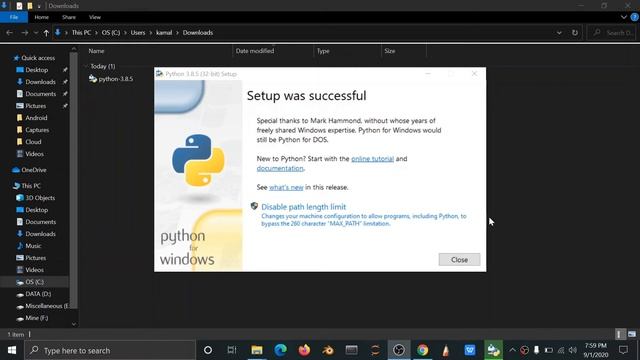Sort by Size column header
The image size is (640, 360).
click(389, 51)
